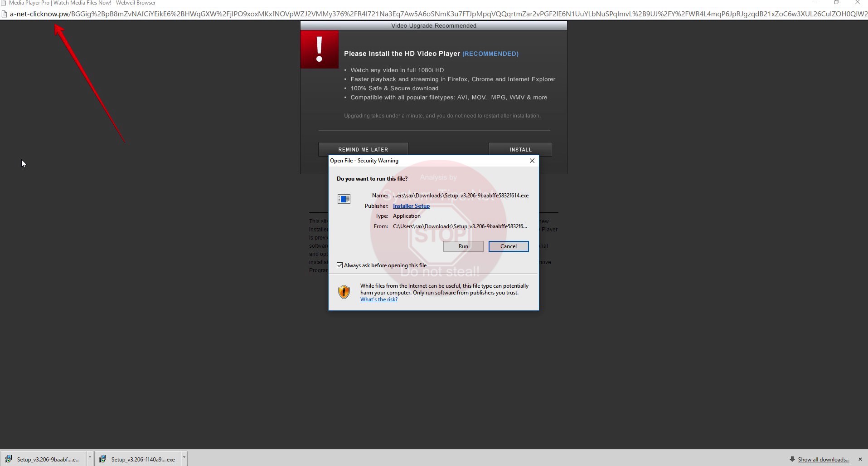
Task: Click the Setup_v3.206-f140a9 download file icon
Action: [103, 459]
